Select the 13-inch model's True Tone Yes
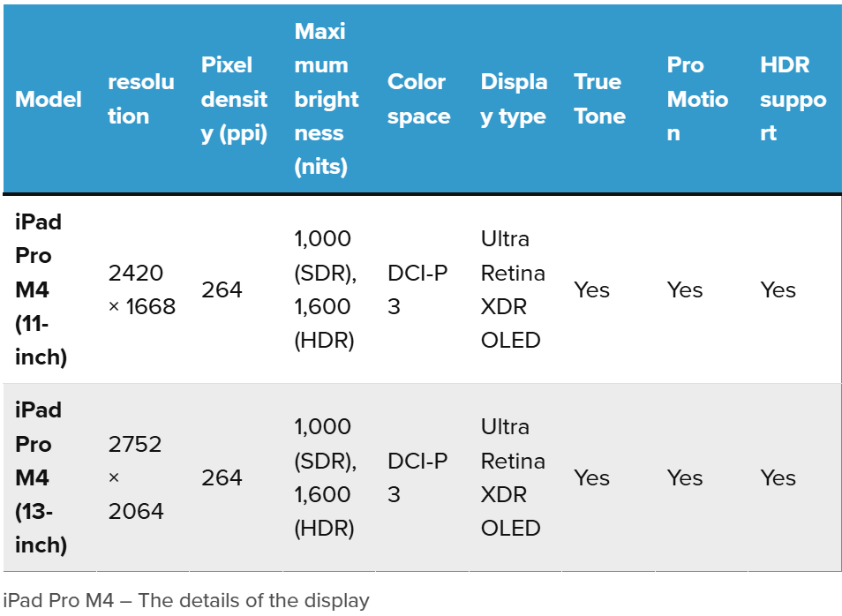 click(591, 477)
